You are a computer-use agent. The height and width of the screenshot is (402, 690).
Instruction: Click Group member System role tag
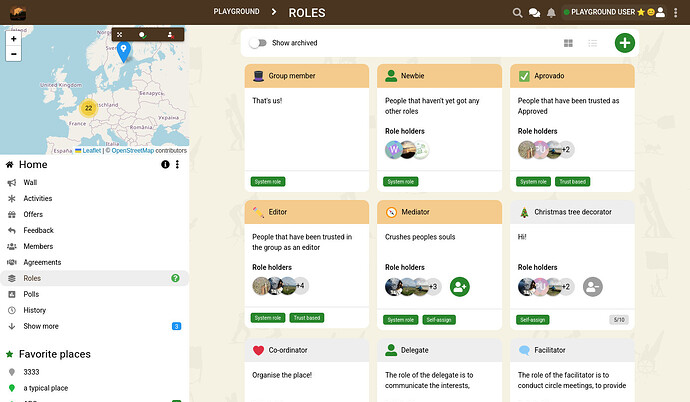tap(268, 182)
